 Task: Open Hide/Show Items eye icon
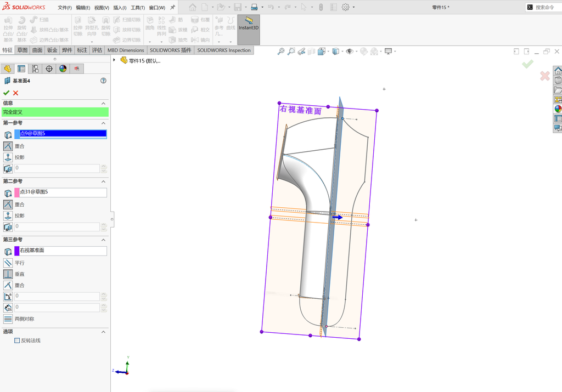point(349,52)
